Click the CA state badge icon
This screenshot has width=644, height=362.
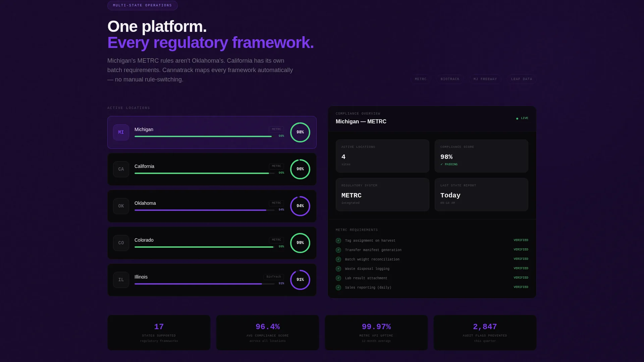tap(121, 169)
